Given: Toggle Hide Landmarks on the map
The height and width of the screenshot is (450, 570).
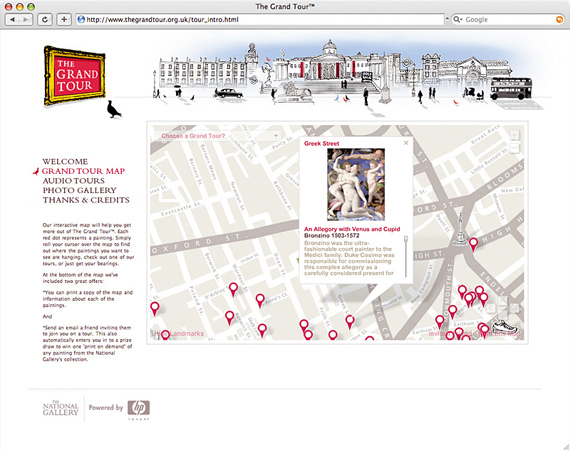Looking at the screenshot, I should click(x=179, y=333).
